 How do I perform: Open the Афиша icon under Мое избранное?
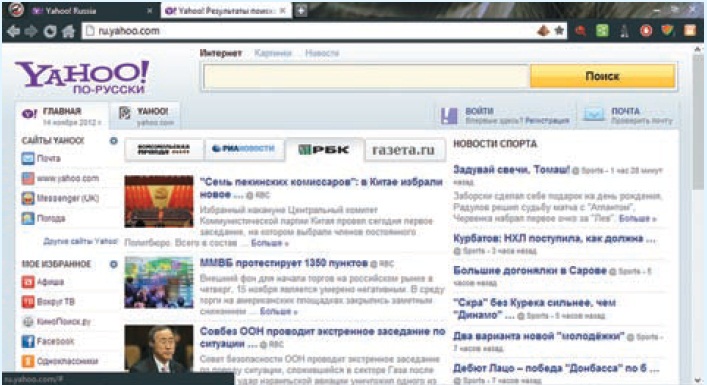pos(28,282)
